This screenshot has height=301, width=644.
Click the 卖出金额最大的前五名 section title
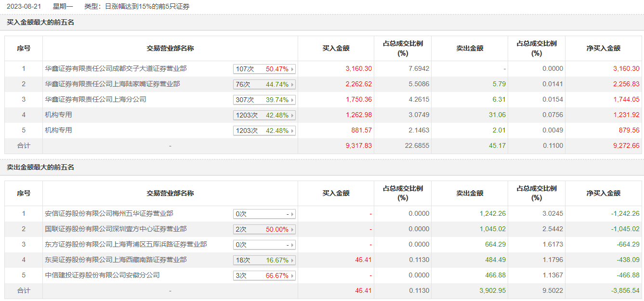point(40,167)
